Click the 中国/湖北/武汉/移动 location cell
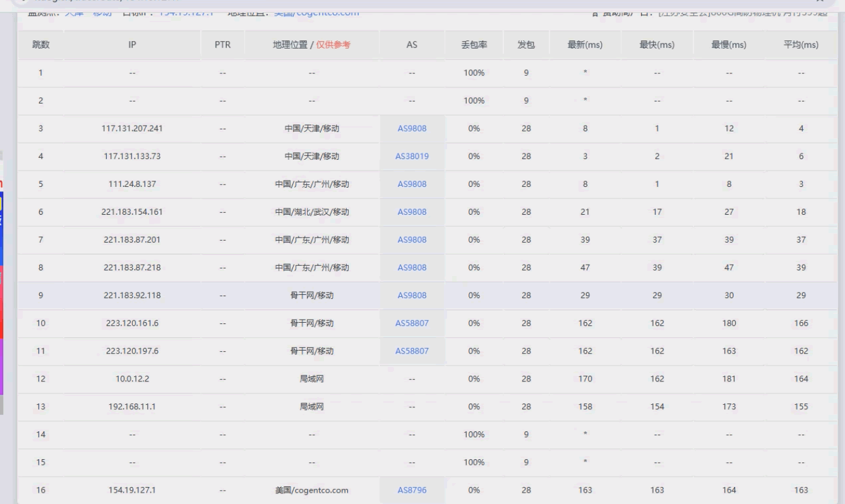 pyautogui.click(x=311, y=212)
